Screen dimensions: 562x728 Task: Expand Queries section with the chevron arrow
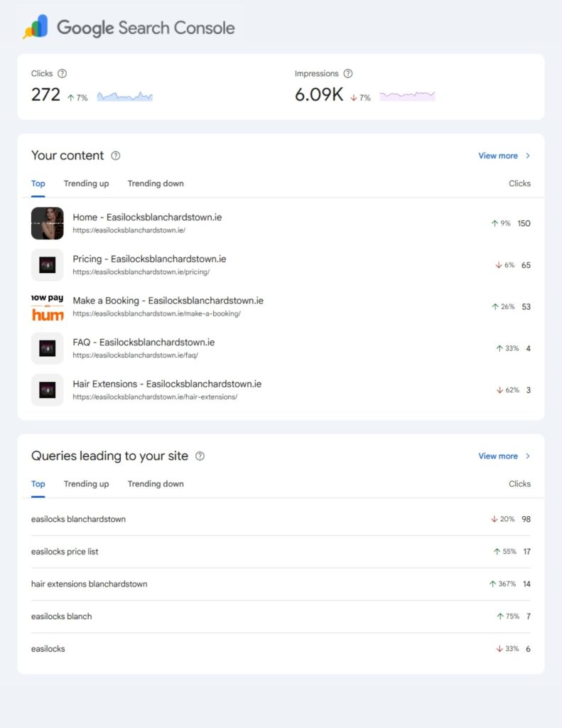pos(527,456)
